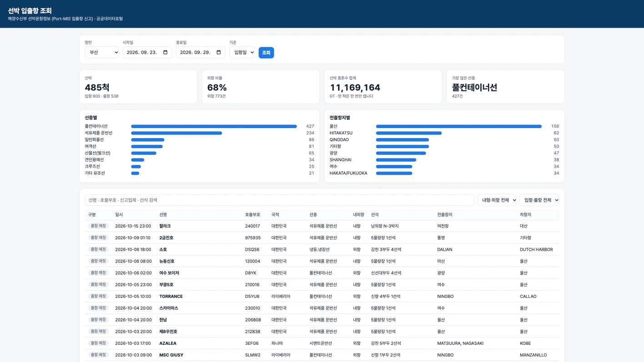Open the 항만 dropdown showing 부산
The width and height of the screenshot is (644, 362).
click(x=102, y=52)
